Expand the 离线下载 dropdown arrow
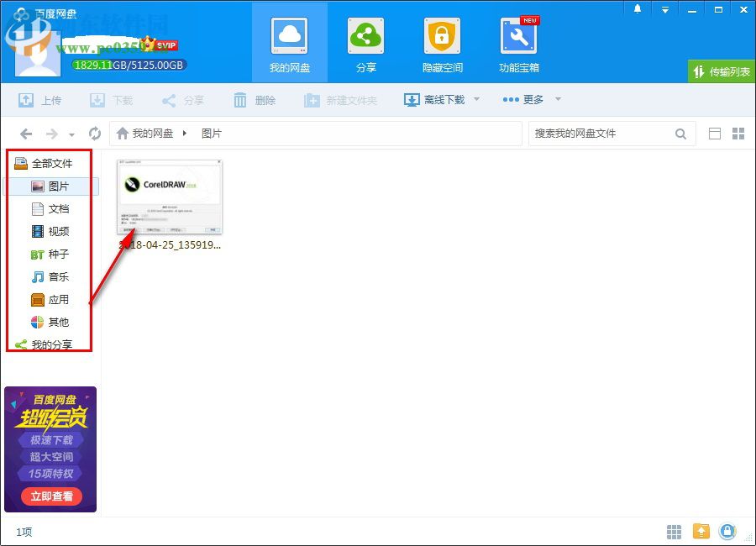This screenshot has height=546, width=756. [477, 99]
